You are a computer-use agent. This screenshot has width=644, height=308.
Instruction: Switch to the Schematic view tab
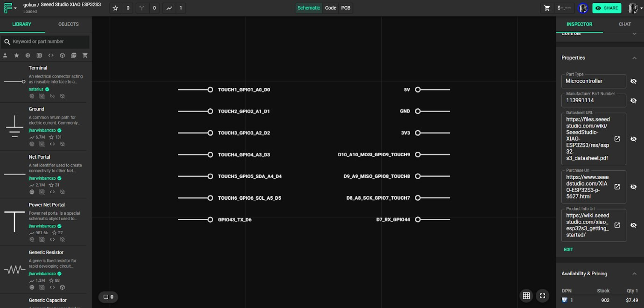click(309, 8)
